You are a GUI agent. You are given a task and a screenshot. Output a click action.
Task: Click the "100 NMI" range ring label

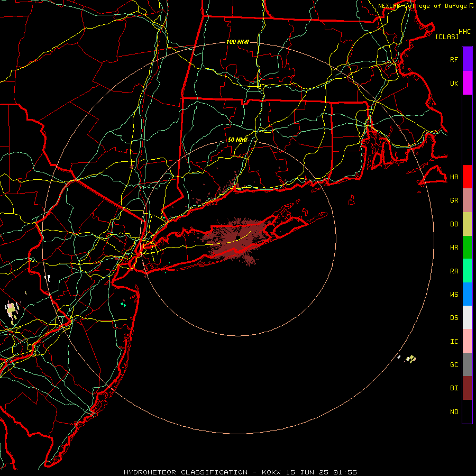(237, 42)
